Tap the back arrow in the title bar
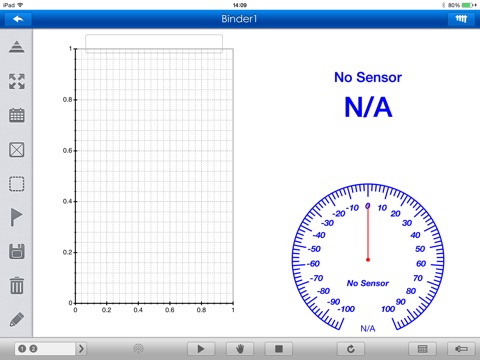Screen dimensions: 480x360 pyautogui.click(x=18, y=19)
